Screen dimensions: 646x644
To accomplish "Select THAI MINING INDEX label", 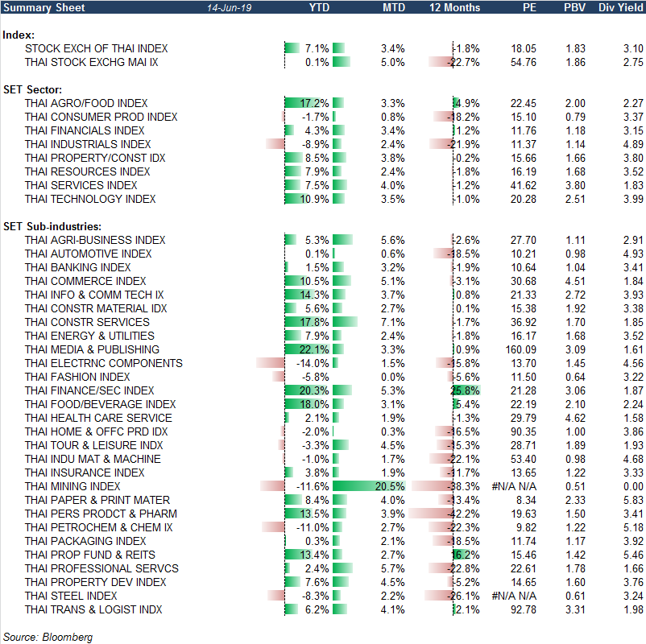I will [72, 486].
